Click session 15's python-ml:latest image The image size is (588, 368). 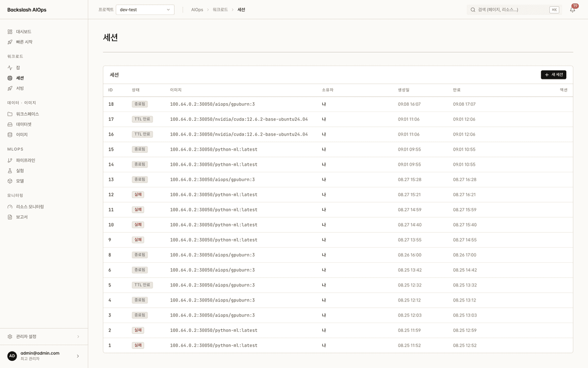[x=214, y=149]
